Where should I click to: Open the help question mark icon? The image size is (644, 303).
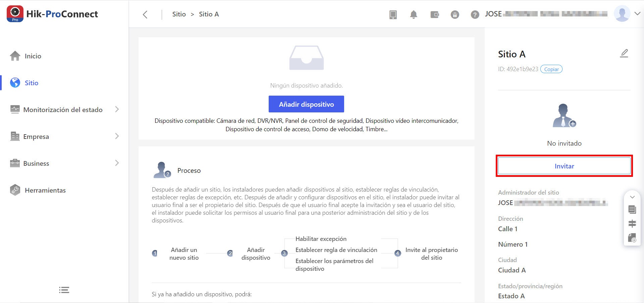pos(475,14)
